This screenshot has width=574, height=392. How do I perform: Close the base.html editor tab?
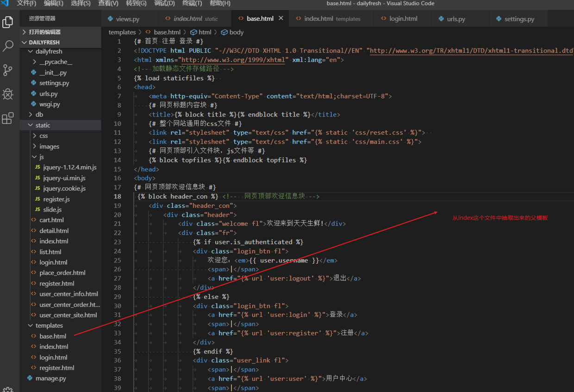281,19
